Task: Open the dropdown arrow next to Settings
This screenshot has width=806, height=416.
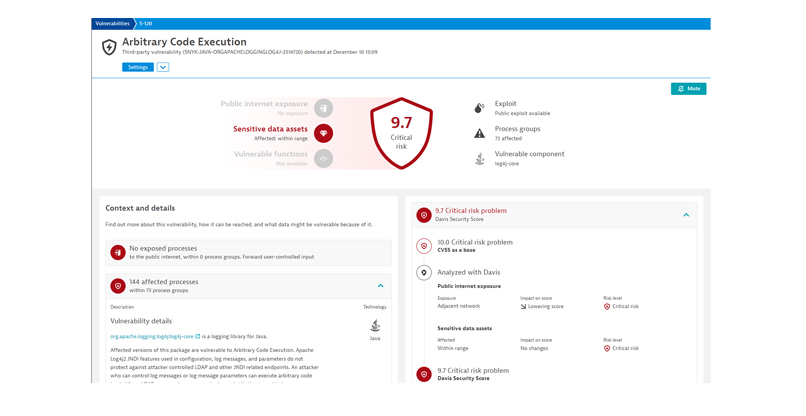Action: [x=163, y=67]
